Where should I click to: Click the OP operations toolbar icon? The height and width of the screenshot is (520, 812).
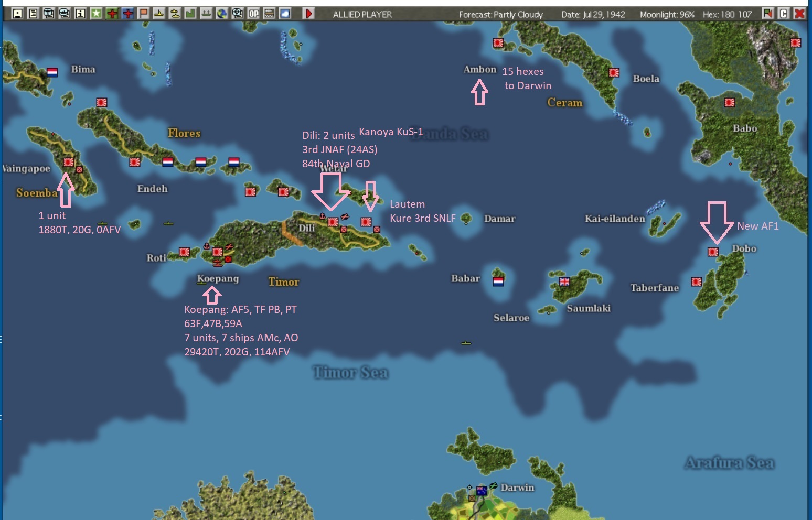[253, 14]
